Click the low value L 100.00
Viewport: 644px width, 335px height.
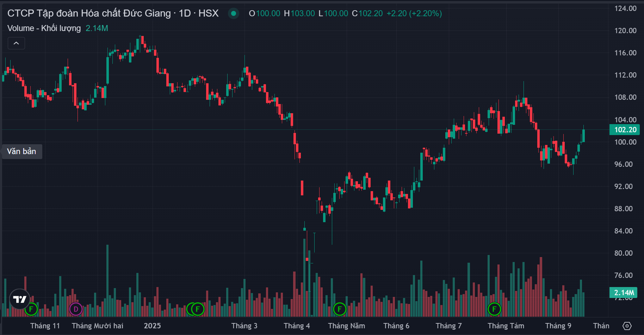(x=333, y=13)
